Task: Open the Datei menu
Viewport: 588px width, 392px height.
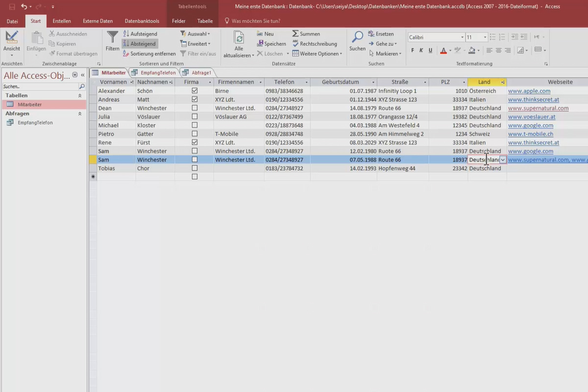Action: 12,21
